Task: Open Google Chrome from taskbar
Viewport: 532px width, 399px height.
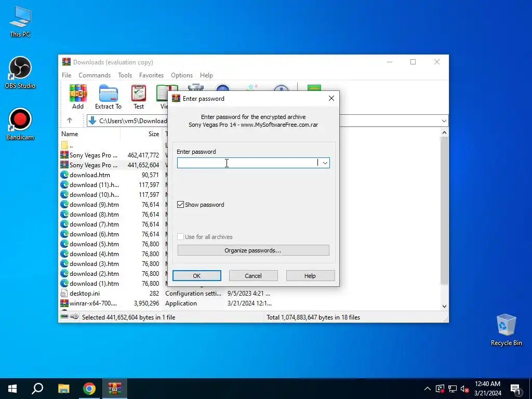Action: point(89,389)
